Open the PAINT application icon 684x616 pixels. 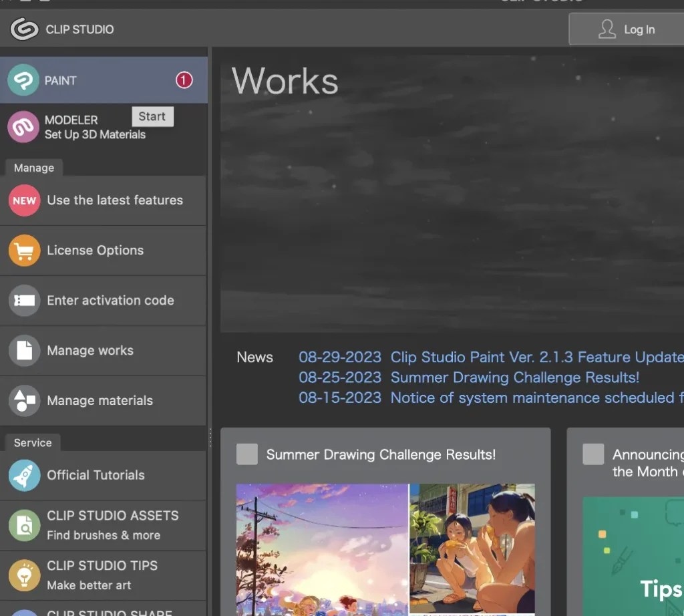[x=23, y=80]
